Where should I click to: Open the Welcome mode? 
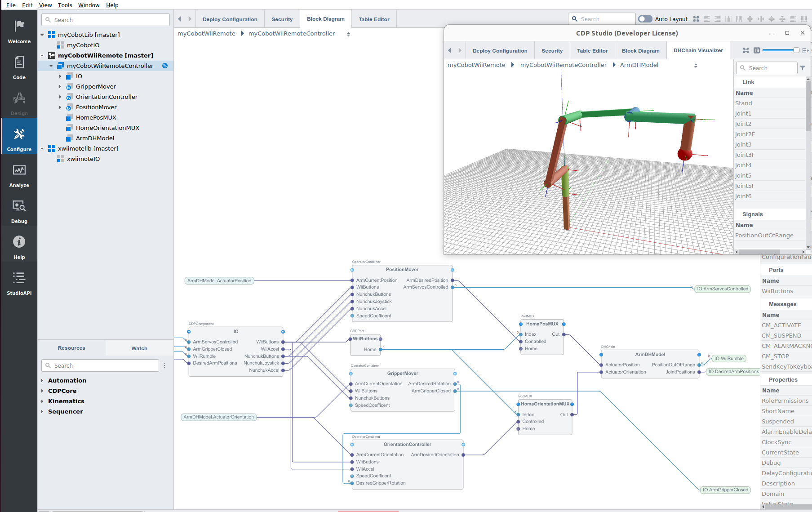tap(19, 31)
